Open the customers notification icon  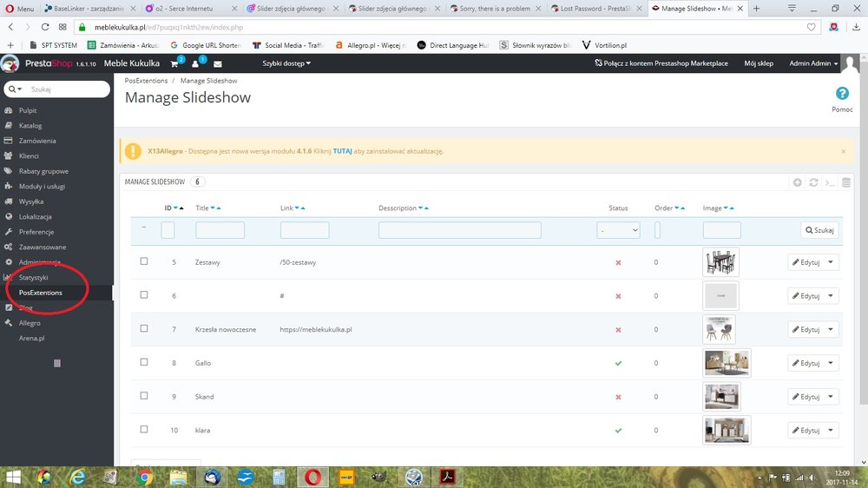(195, 63)
